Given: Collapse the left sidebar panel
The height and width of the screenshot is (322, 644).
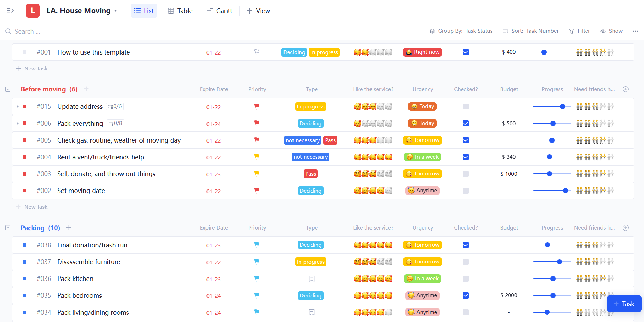Looking at the screenshot, I should coord(10,11).
